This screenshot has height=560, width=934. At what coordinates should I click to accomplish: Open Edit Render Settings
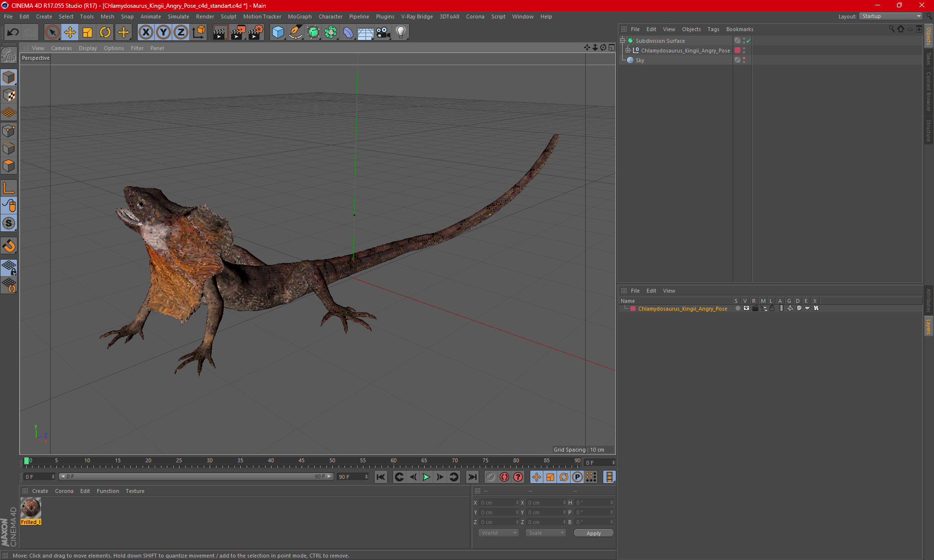[x=256, y=33]
